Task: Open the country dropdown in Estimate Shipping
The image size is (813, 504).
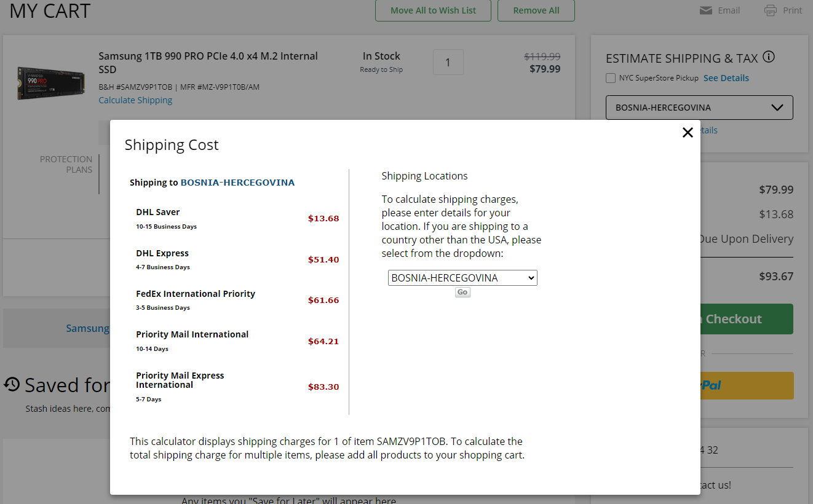Action: click(x=699, y=108)
